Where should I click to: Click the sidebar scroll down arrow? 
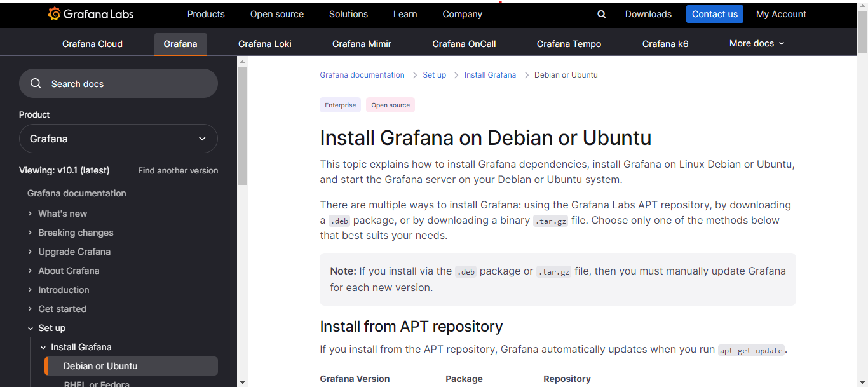(x=242, y=382)
